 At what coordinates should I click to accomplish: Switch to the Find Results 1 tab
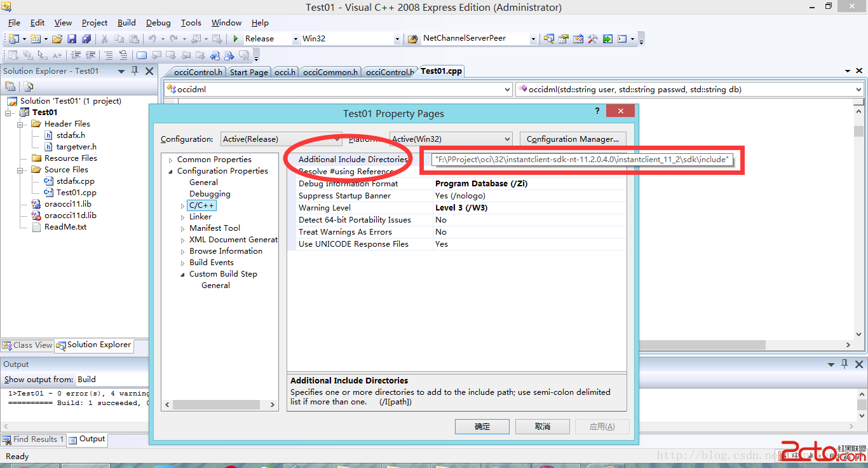pos(33,439)
